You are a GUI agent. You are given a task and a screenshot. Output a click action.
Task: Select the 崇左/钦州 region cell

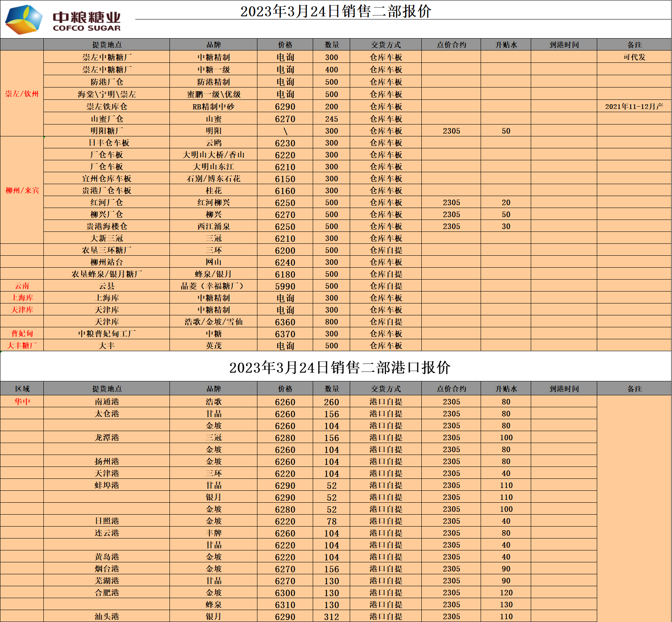[x=22, y=94]
